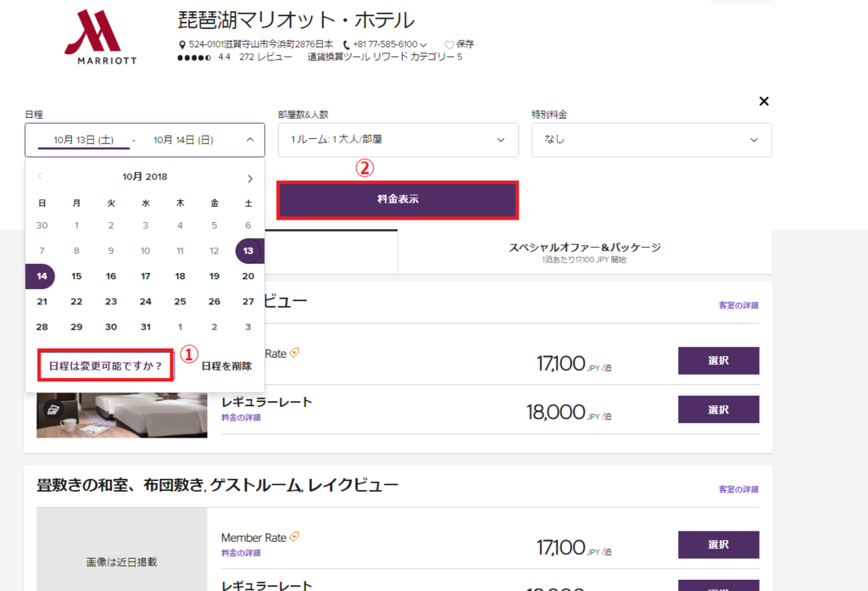This screenshot has width=868, height=591.
Task: Click the 4.4 star rating dots
Action: point(194,58)
